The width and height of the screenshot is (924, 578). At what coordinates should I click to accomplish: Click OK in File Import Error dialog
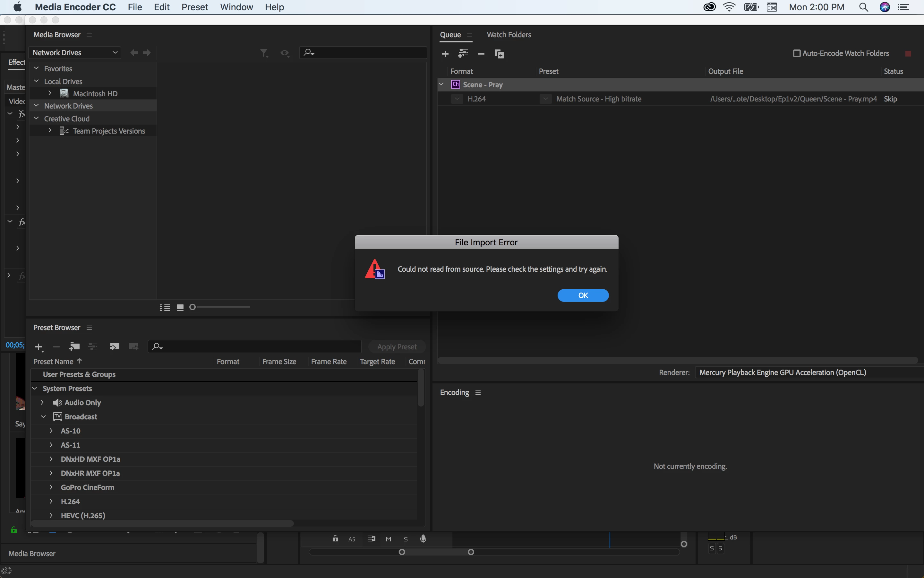click(583, 295)
